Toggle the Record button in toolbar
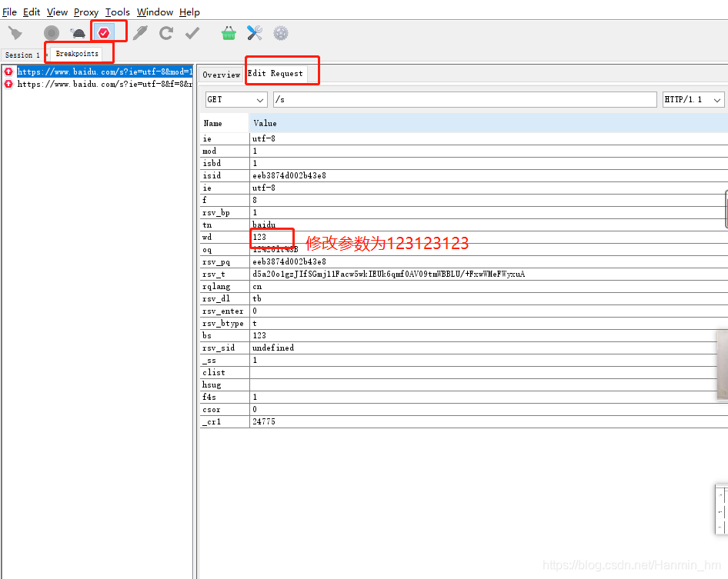Image resolution: width=728 pixels, height=579 pixels. coord(52,33)
